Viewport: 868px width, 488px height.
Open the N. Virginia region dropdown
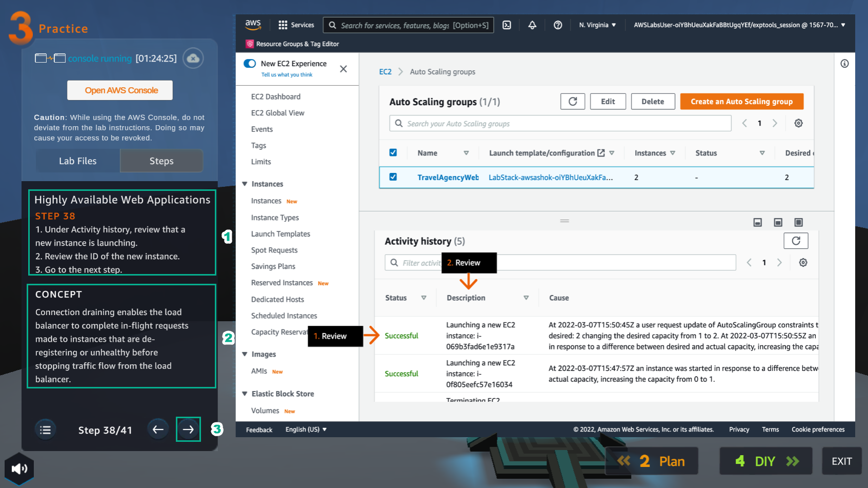point(597,25)
